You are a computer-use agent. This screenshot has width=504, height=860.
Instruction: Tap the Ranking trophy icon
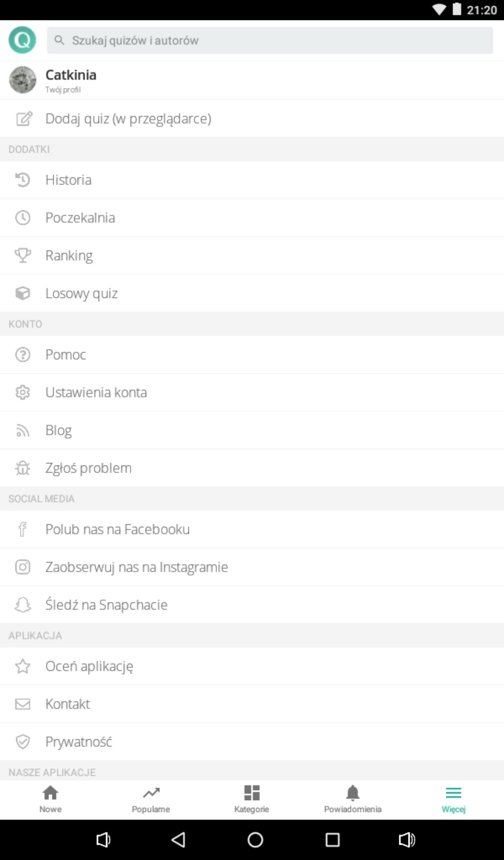(x=22, y=255)
